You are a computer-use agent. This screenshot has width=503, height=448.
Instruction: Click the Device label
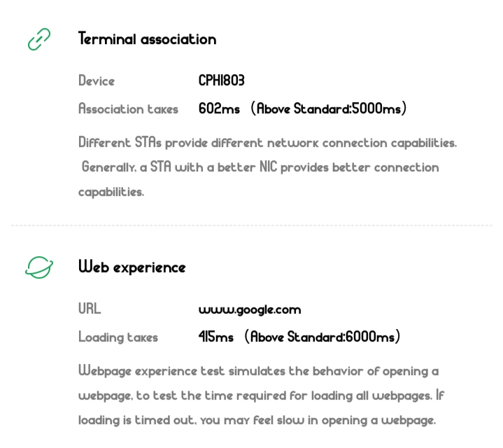point(97,81)
